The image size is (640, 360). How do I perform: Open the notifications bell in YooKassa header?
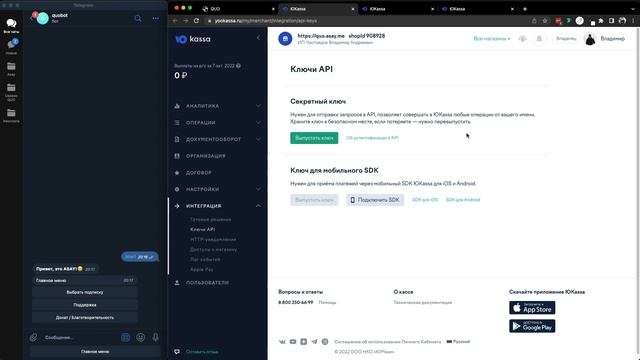pyautogui.click(x=539, y=39)
